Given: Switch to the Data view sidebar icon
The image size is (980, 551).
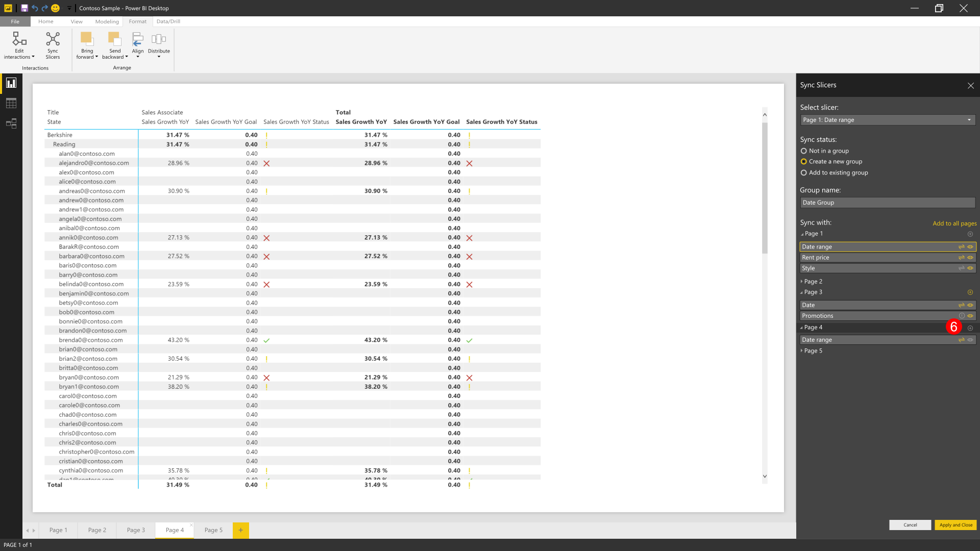Looking at the screenshot, I should coord(11,103).
